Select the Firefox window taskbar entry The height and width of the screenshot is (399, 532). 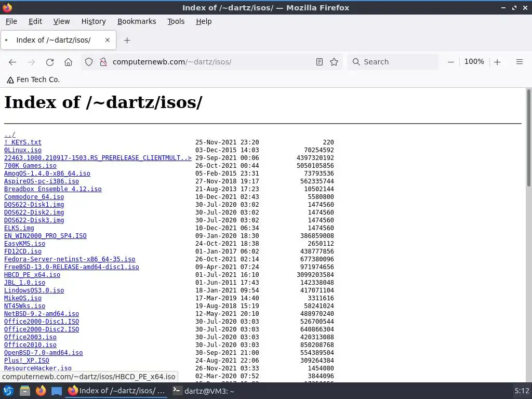116,391
